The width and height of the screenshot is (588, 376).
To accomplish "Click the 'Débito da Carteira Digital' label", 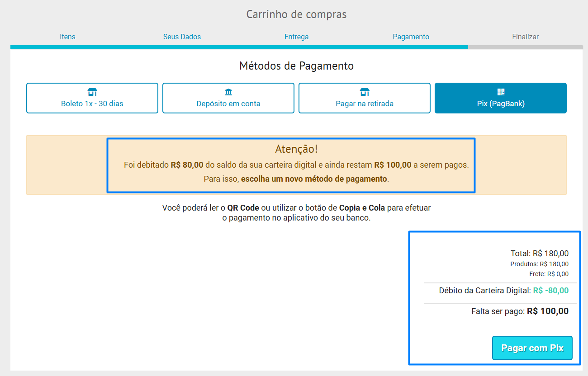I will coord(485,291).
